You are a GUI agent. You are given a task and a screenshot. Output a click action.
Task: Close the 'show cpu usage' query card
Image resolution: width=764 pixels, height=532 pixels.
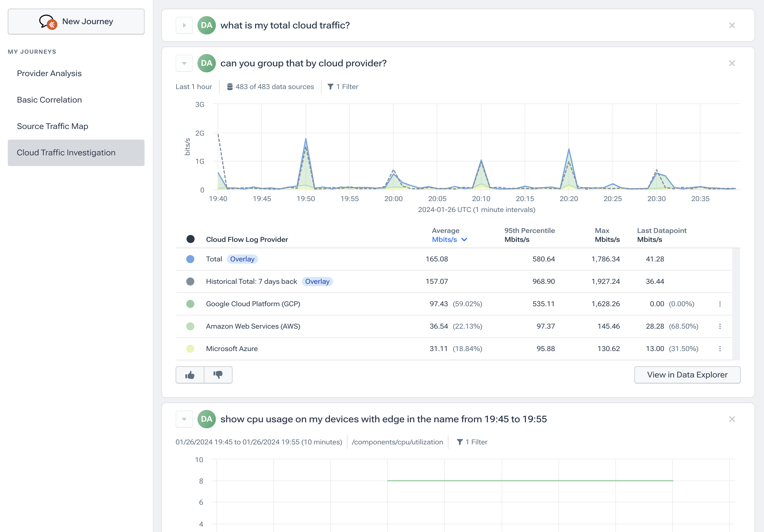pyautogui.click(x=732, y=419)
